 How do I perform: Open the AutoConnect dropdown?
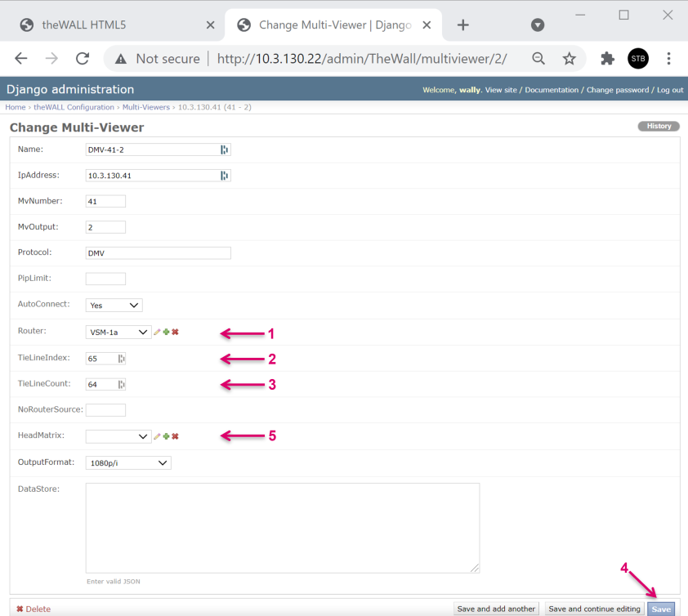[114, 305]
